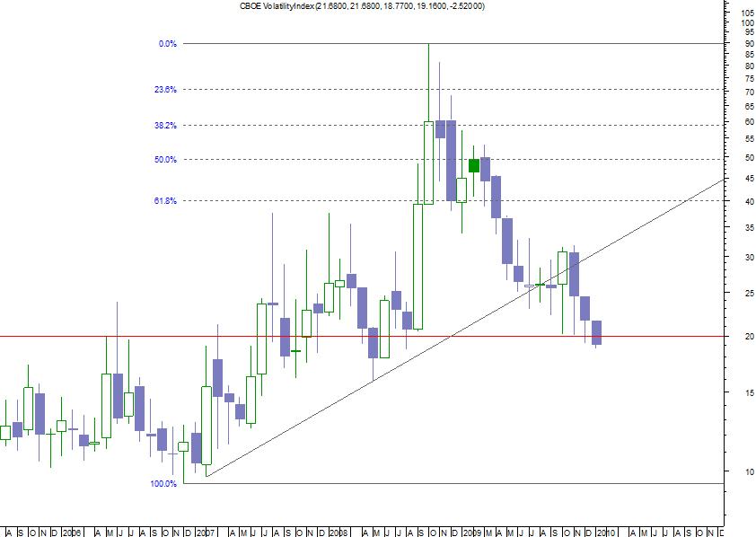The height and width of the screenshot is (537, 756).
Task: Click the 30 value on price scale
Action: pos(749,258)
